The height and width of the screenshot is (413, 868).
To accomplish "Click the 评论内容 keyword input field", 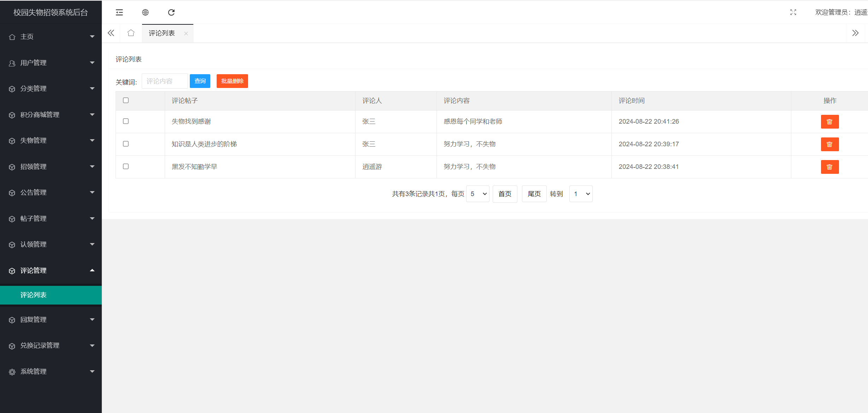I will coord(165,81).
